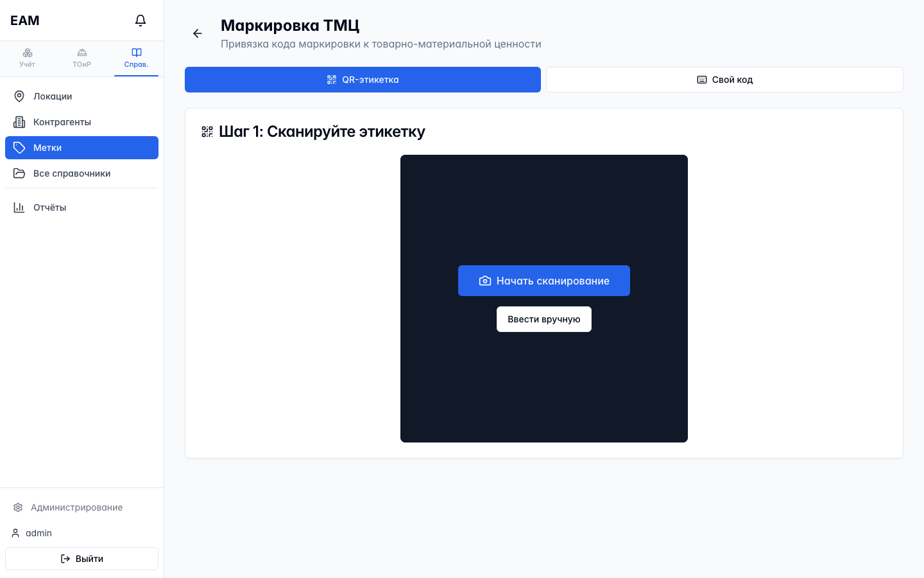Select the Справ. tab
This screenshot has width=924, height=578.
pyautogui.click(x=136, y=58)
